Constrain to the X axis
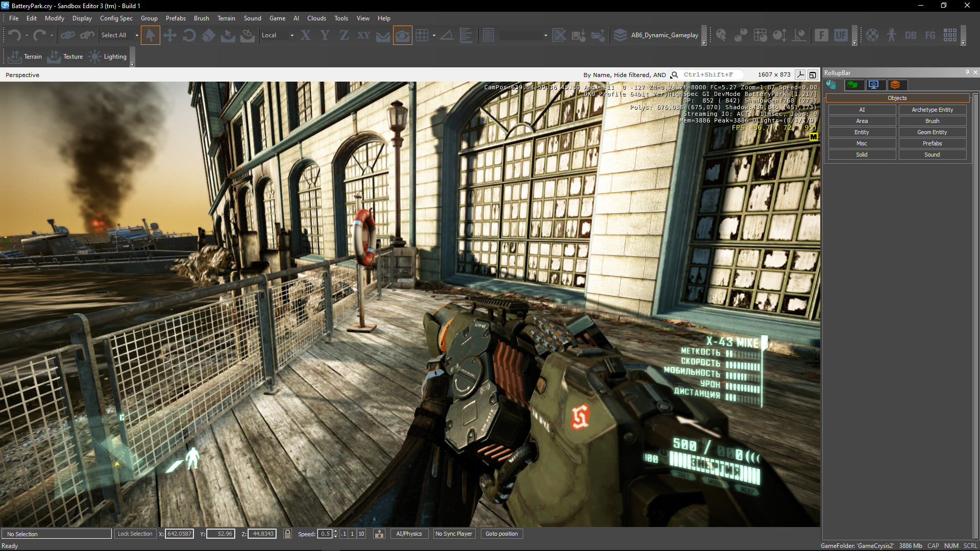Viewport: 980px width, 551px height. click(x=305, y=35)
